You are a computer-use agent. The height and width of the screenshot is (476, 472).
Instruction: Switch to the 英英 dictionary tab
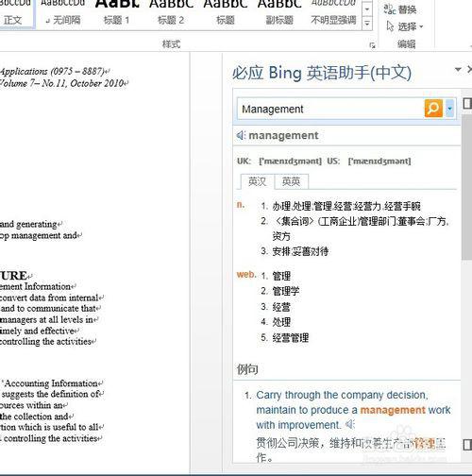(291, 181)
